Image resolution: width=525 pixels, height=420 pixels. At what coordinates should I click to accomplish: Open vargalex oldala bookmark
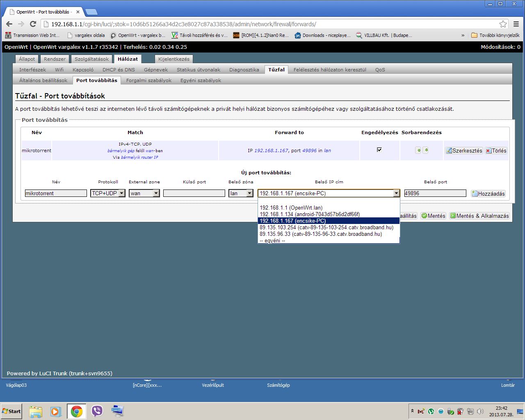click(86, 35)
